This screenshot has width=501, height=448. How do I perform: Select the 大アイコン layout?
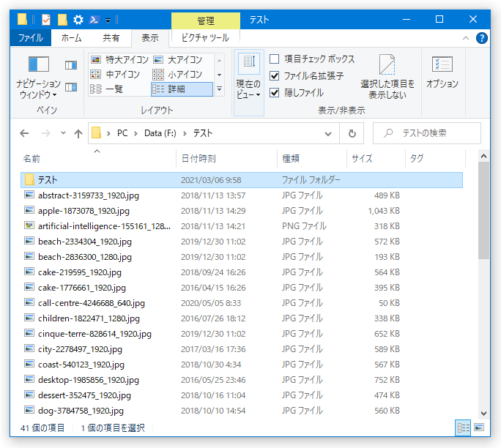click(178, 60)
